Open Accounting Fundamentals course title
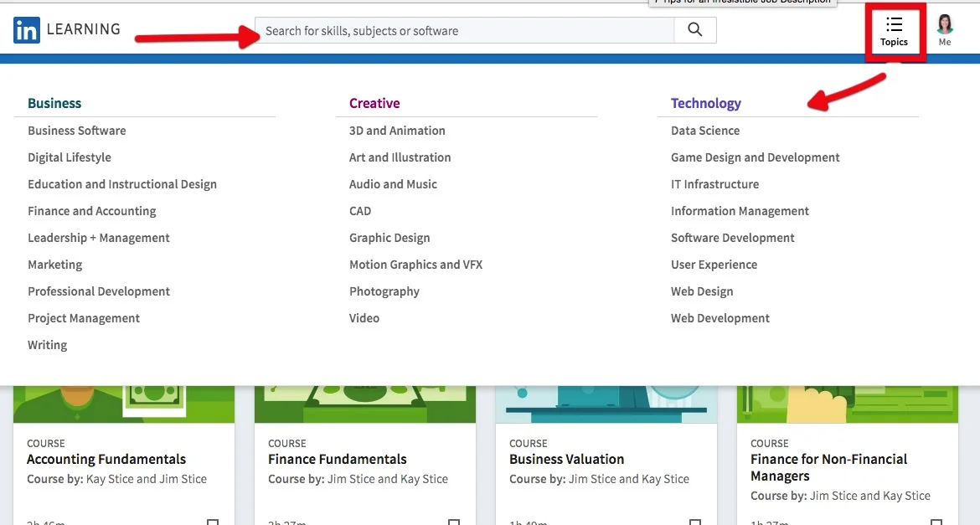 coord(106,460)
